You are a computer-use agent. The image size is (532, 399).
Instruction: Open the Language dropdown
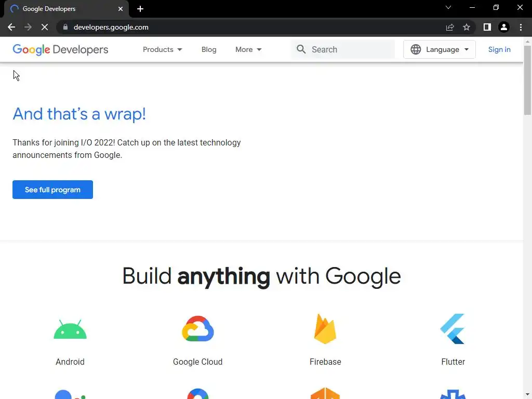tap(440, 49)
